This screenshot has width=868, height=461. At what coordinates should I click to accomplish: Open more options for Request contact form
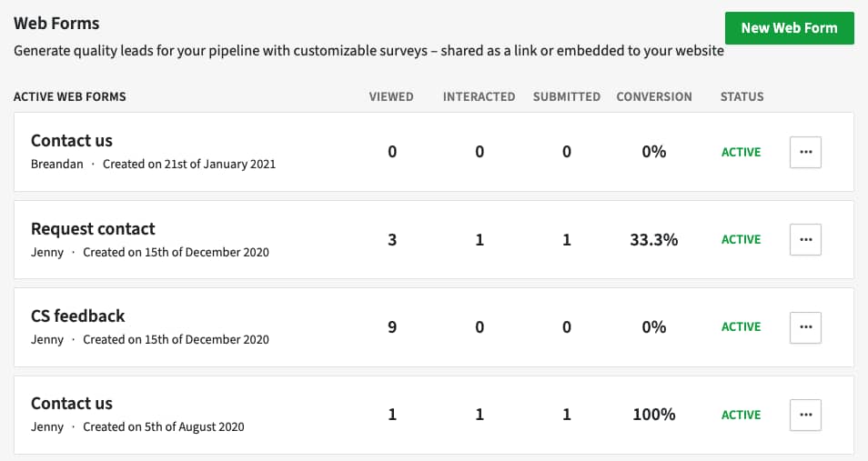(x=805, y=240)
